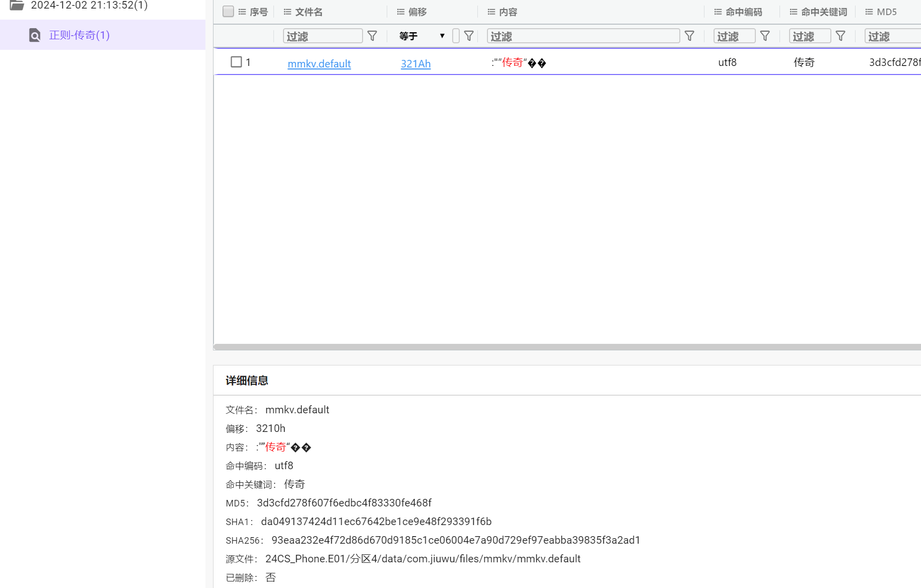The width and height of the screenshot is (921, 588).
Task: Open the 命中关键词 column menu icon
Action: click(794, 12)
